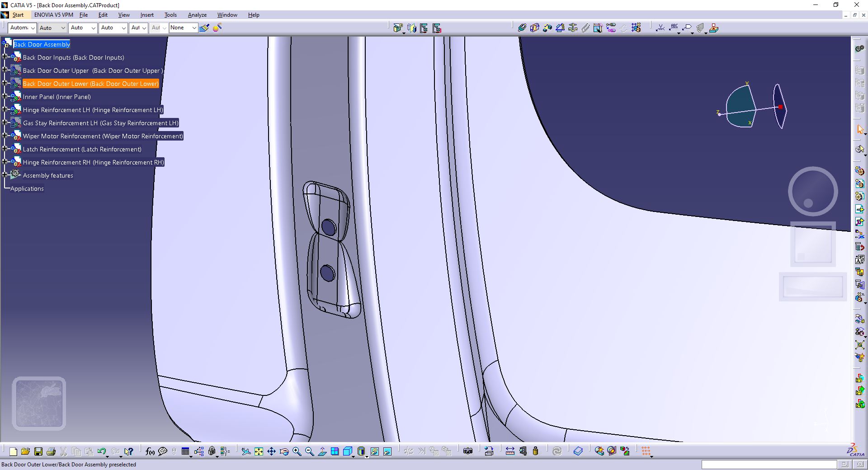Open the Analyze menu
Viewport: 868px width, 470px height.
197,15
